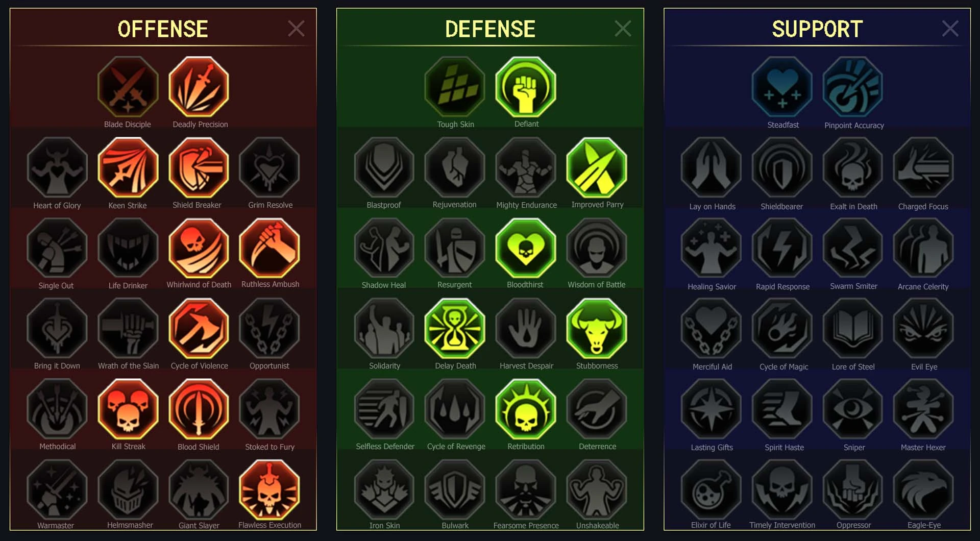980x541 pixels.
Task: Select the Evil Eye mastery icon
Action: tap(923, 329)
